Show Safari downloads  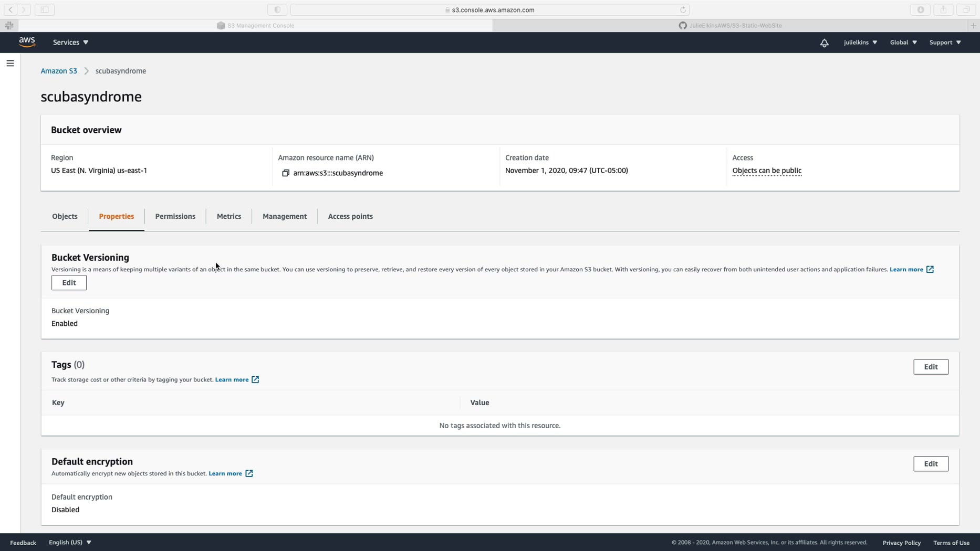click(x=921, y=9)
